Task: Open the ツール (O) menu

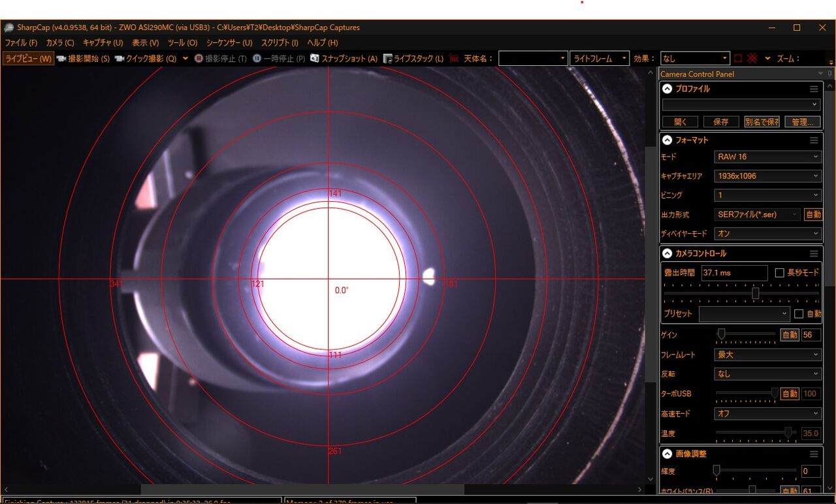Action: pos(182,42)
